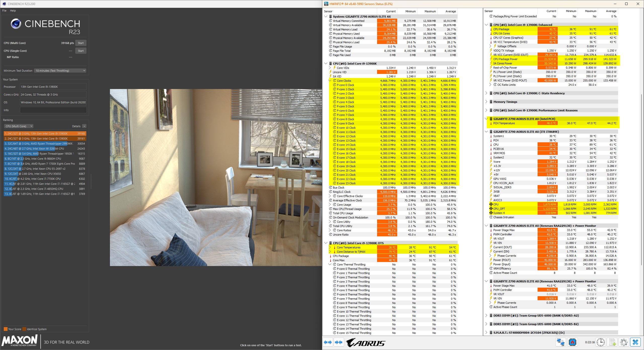
Task: Click the Cinebench sphere logo
Action: coord(16,24)
